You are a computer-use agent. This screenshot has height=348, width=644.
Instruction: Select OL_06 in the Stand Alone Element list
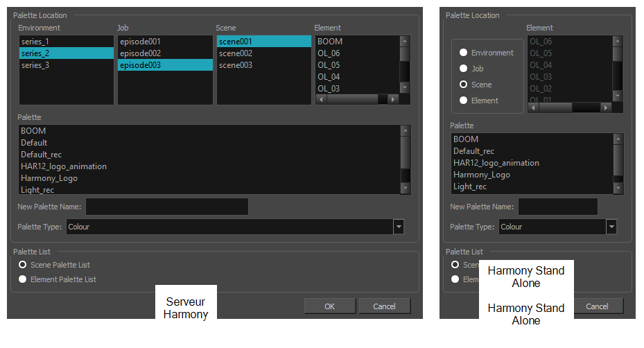pyautogui.click(x=570, y=42)
